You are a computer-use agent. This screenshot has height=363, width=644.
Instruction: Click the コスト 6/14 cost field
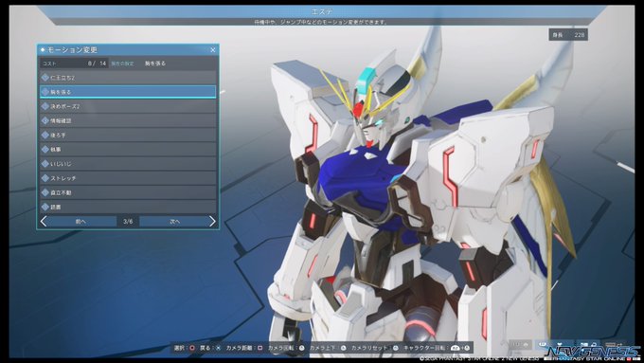tap(74, 64)
